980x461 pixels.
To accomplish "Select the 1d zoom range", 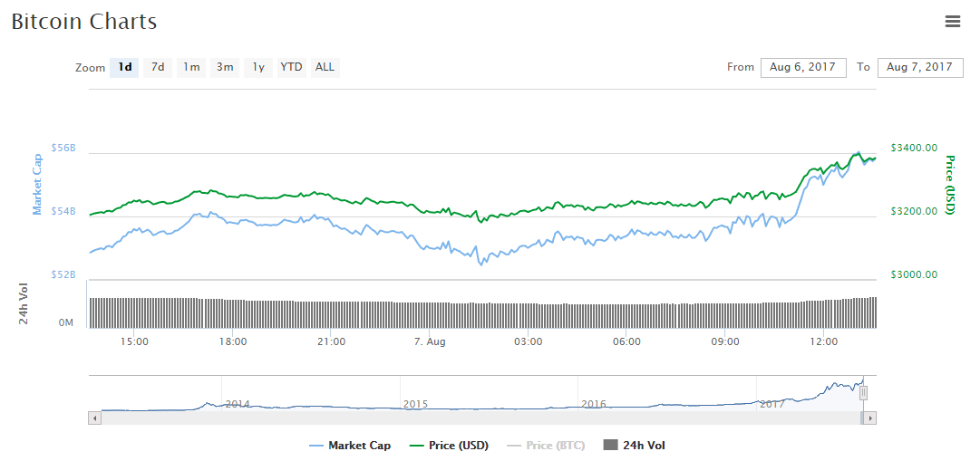I will coord(124,67).
